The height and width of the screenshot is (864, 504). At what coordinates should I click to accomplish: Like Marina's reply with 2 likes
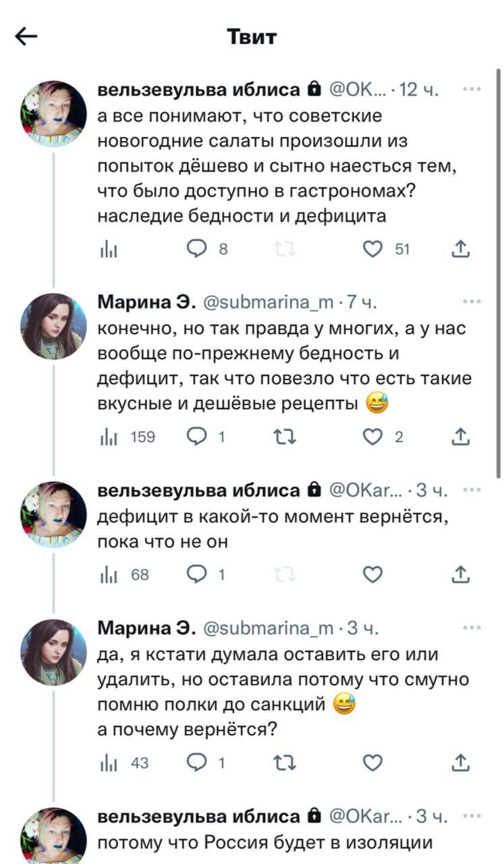pyautogui.click(x=372, y=437)
